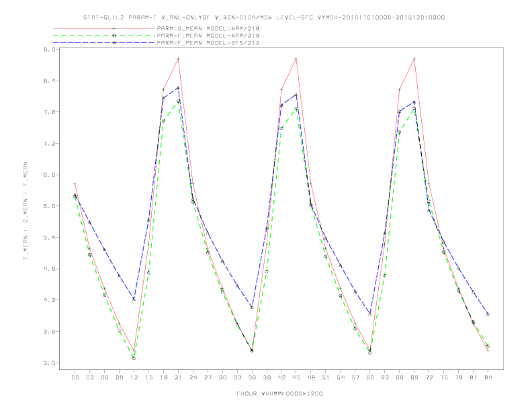The width and height of the screenshot is (532, 411).
Task: Click x-axis forecast hour label 24
Action: click(x=193, y=377)
